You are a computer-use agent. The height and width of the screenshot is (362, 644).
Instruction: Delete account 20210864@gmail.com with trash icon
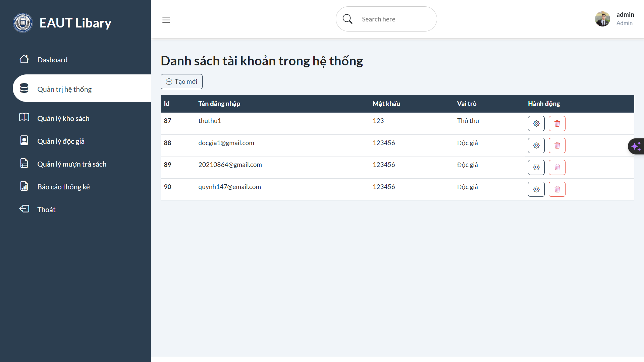coord(557,167)
